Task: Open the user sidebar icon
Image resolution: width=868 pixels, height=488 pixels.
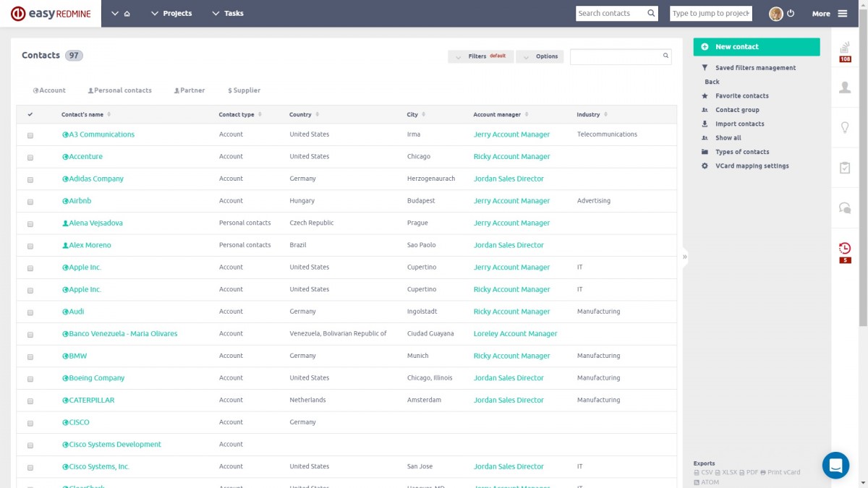Action: 845,87
